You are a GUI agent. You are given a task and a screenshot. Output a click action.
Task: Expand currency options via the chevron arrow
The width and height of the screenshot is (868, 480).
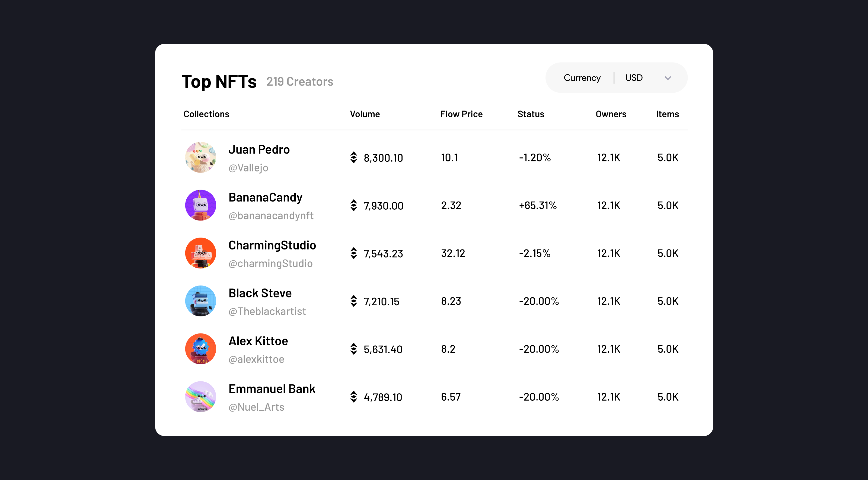(668, 78)
